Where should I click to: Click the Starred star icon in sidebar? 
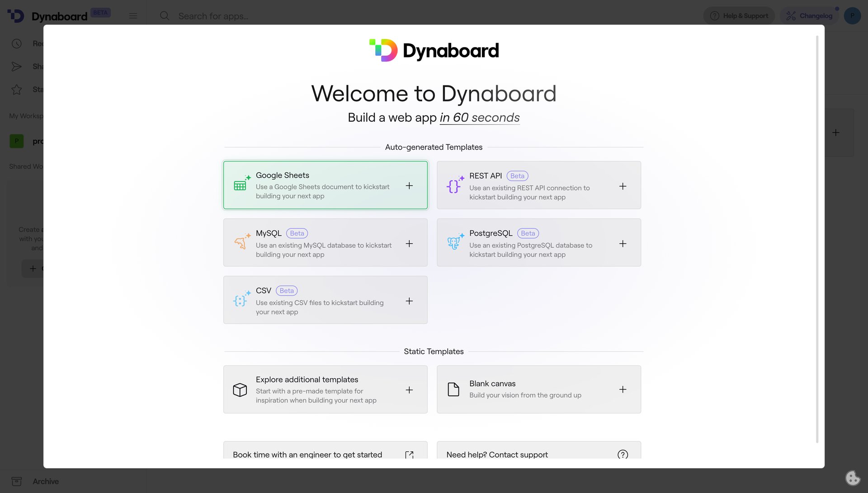[17, 89]
